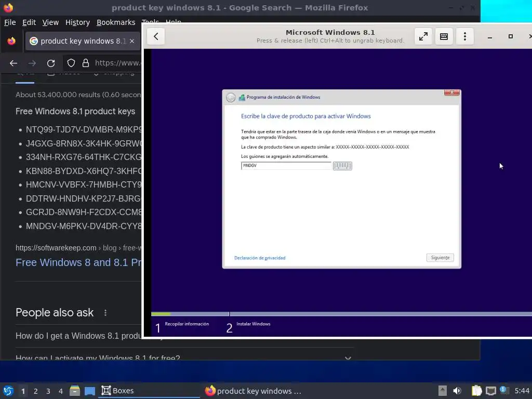Open the clipboard manager tray icon
This screenshot has height=399, width=532.
click(x=476, y=391)
